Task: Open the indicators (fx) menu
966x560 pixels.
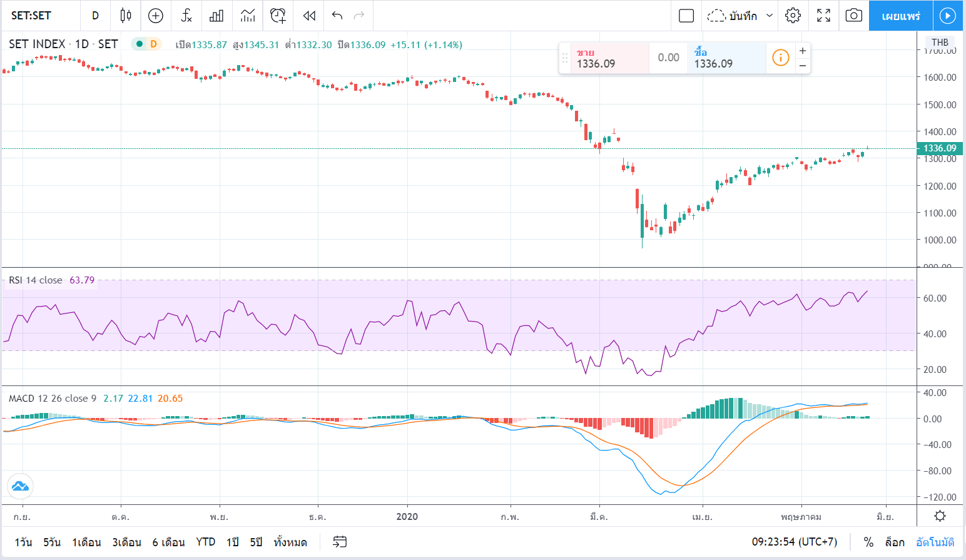Action: pos(186,16)
